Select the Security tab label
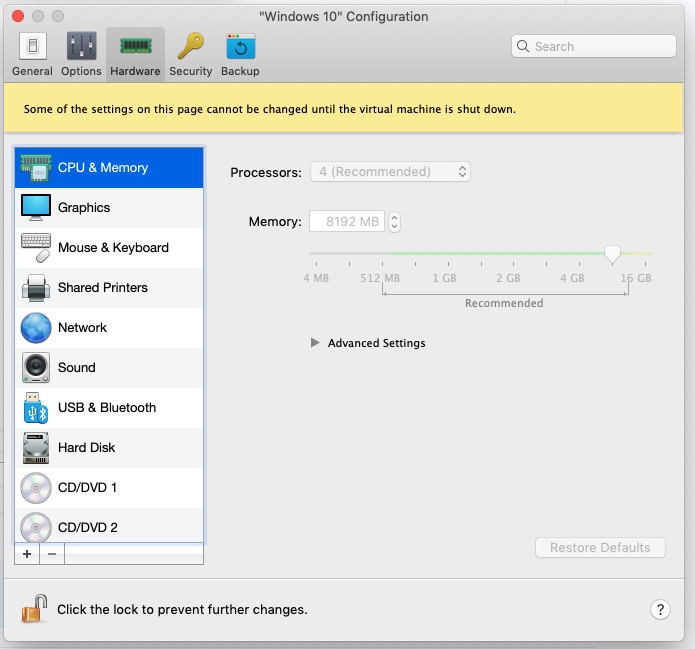Image resolution: width=695 pixels, height=649 pixels. pyautogui.click(x=191, y=71)
